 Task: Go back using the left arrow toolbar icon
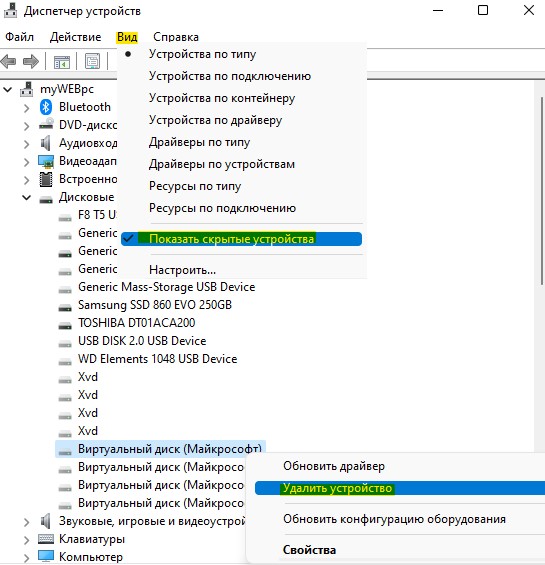9,62
